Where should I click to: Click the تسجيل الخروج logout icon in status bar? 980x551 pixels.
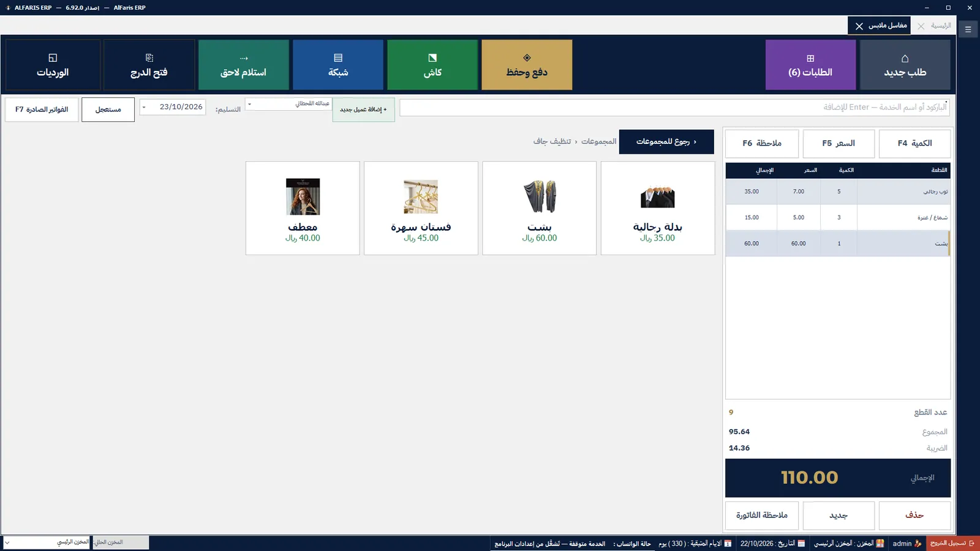[971, 544]
